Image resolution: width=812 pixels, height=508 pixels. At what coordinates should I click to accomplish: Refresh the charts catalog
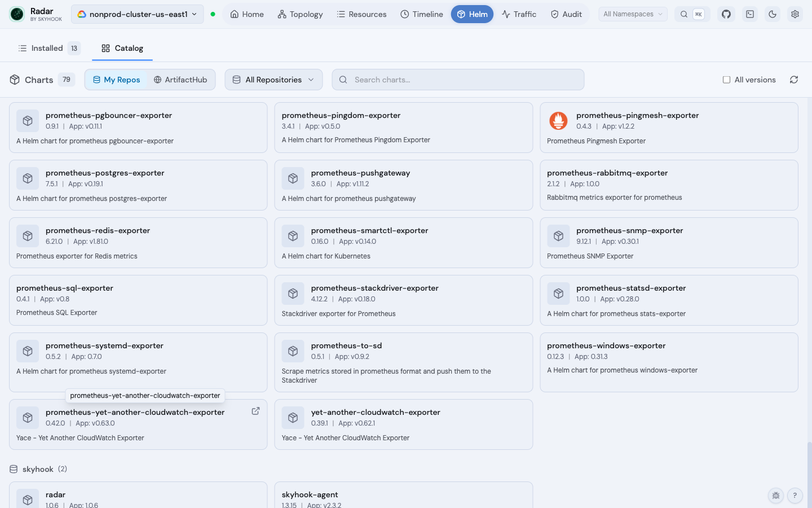click(794, 80)
